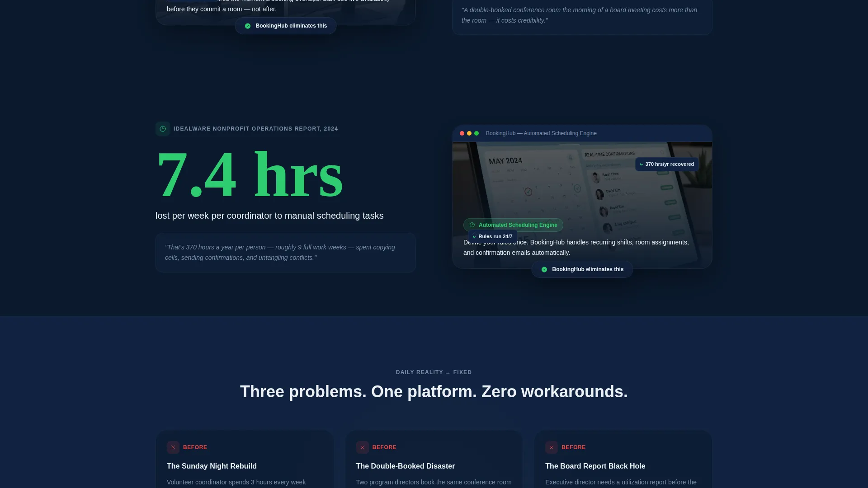Screen dimensions: 868x488
Task: Click 'lost per week per coordinator' subtitle
Action: tap(269, 216)
